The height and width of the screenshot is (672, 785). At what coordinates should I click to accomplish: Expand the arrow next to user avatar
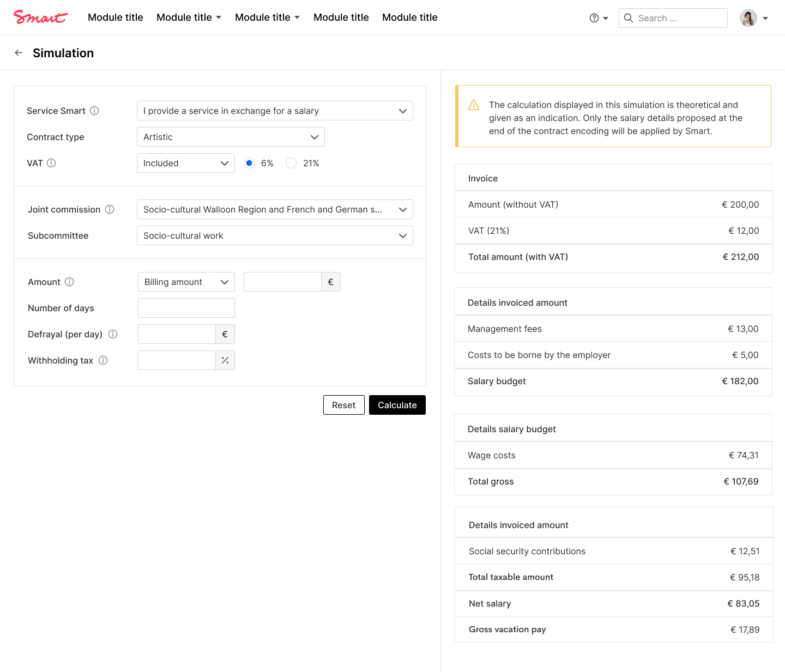[x=765, y=19]
